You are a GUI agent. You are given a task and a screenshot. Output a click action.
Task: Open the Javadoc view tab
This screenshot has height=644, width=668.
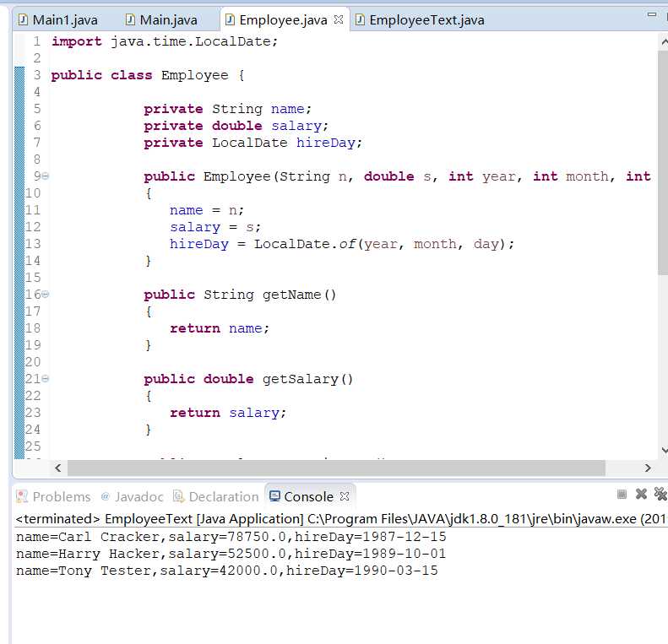[x=132, y=496]
